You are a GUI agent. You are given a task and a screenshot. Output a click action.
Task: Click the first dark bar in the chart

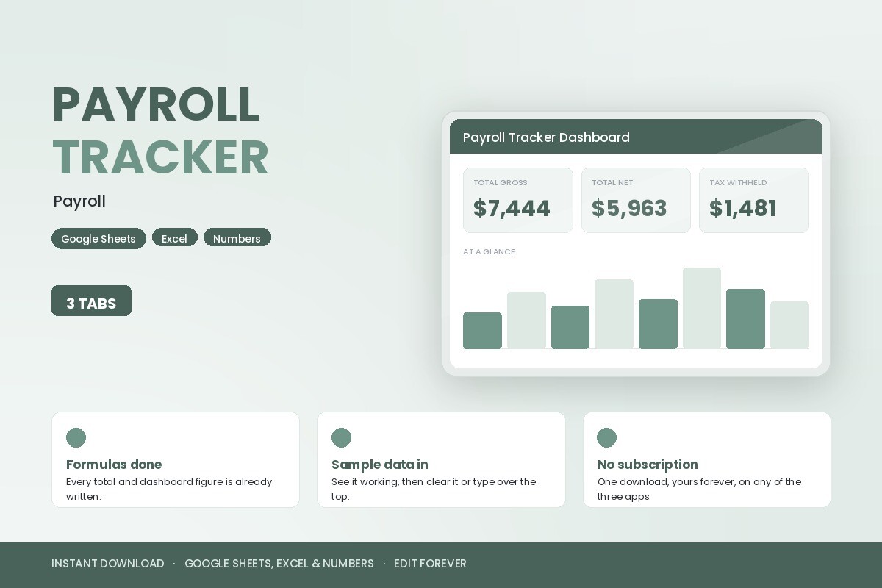coord(482,331)
